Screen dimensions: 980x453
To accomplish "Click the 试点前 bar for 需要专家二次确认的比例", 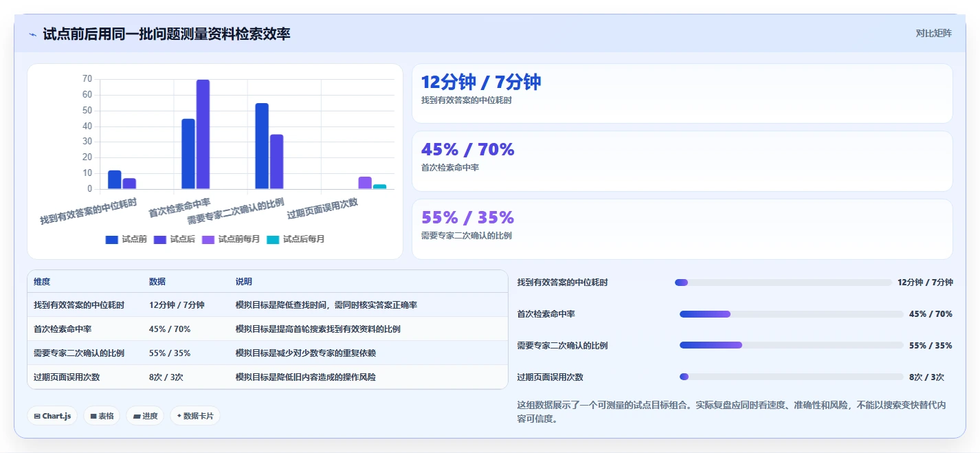I will [x=262, y=146].
